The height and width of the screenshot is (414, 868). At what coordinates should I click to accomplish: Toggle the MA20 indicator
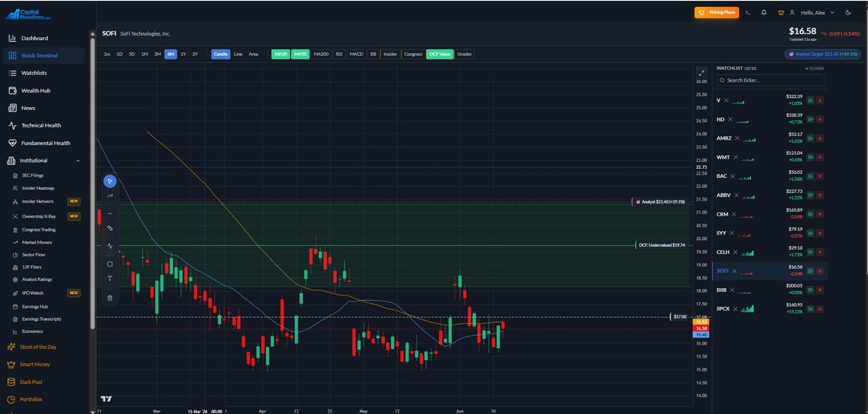click(280, 54)
